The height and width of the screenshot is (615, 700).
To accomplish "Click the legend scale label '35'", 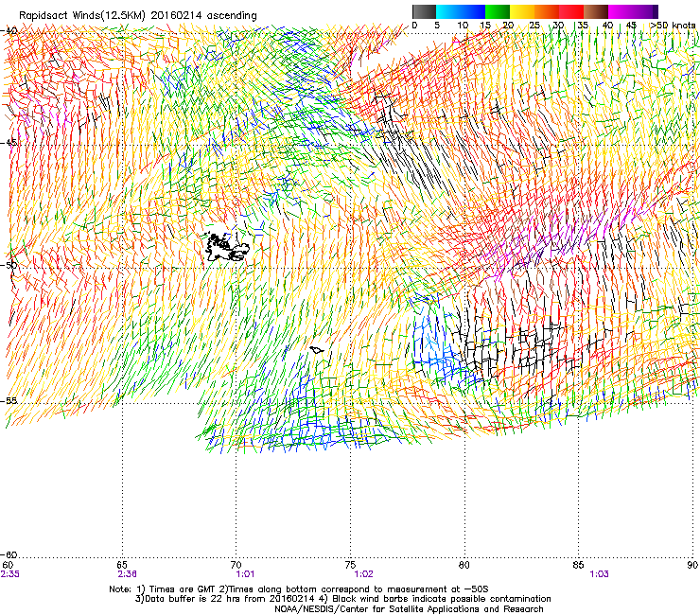I will click(x=583, y=26).
